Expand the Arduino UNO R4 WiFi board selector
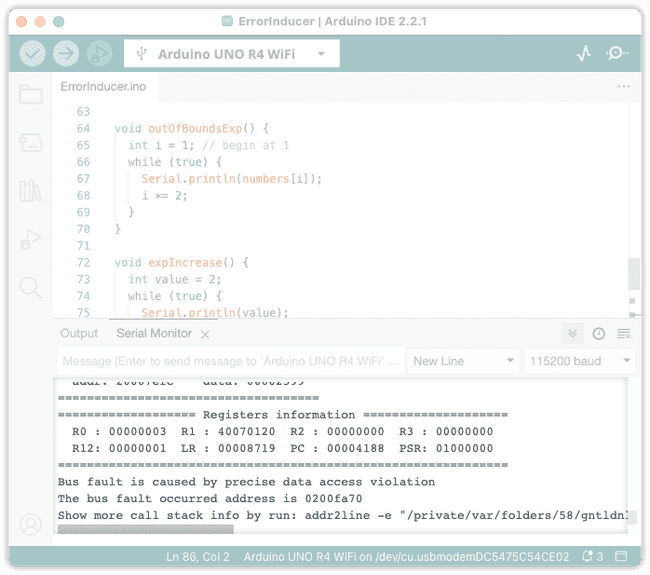The image size is (650, 575). [x=232, y=53]
